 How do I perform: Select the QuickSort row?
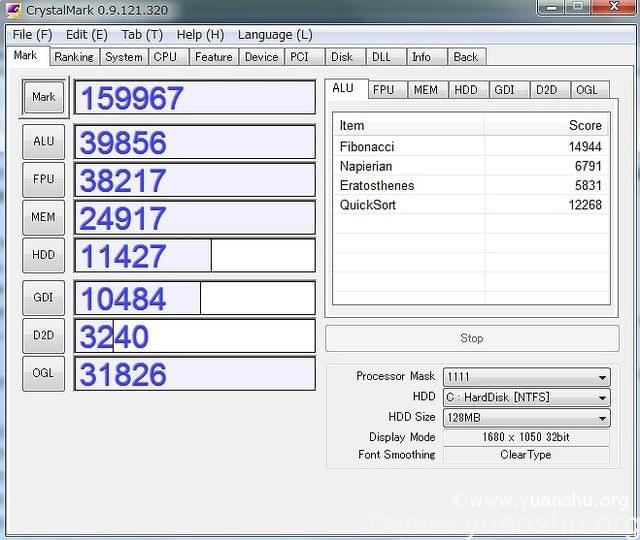coord(471,204)
